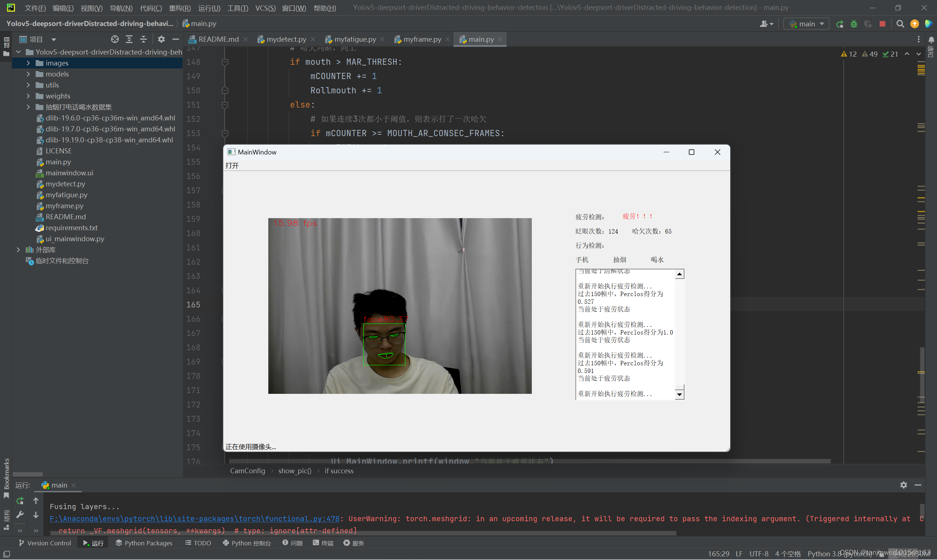The width and height of the screenshot is (937, 560).
Task: Open Search Everywhere magnifier icon
Action: [x=900, y=24]
